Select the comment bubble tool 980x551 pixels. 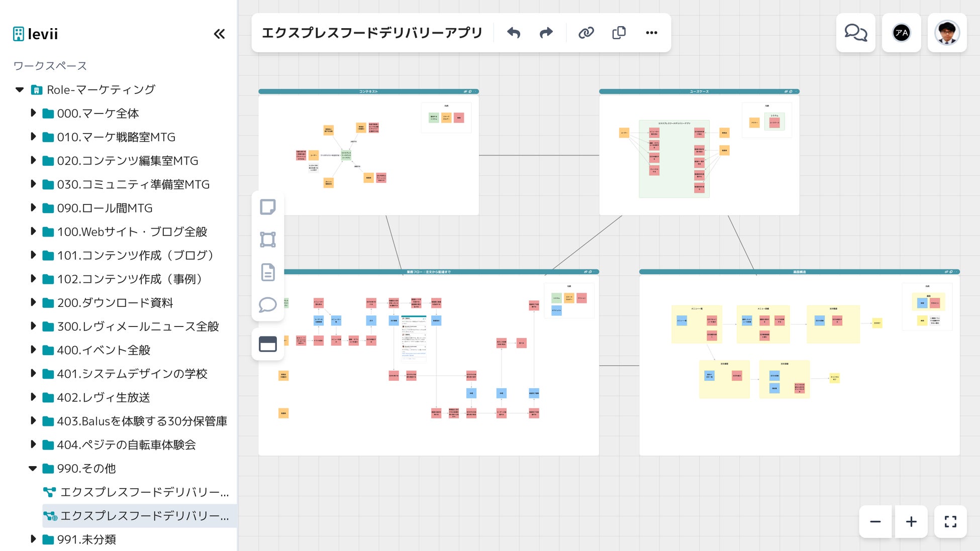coord(268,305)
